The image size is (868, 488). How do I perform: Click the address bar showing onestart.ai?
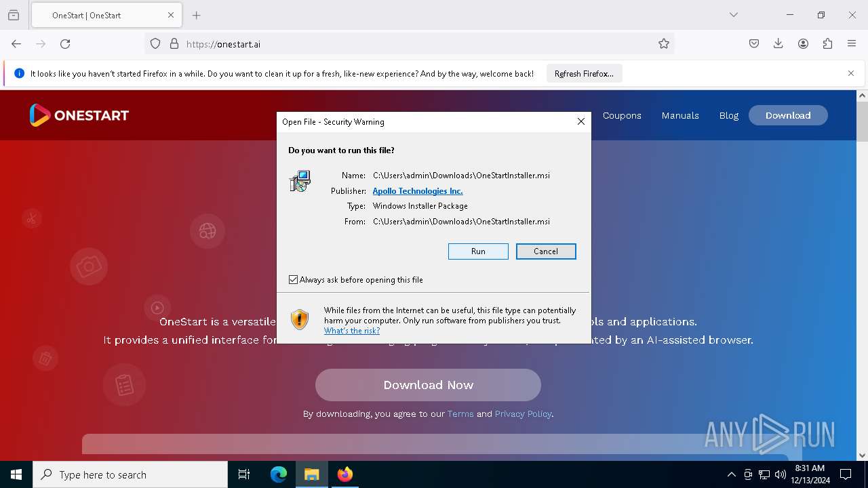(410, 44)
